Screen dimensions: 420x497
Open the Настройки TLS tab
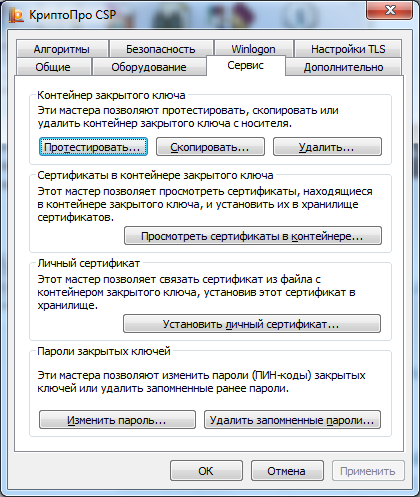pos(348,49)
